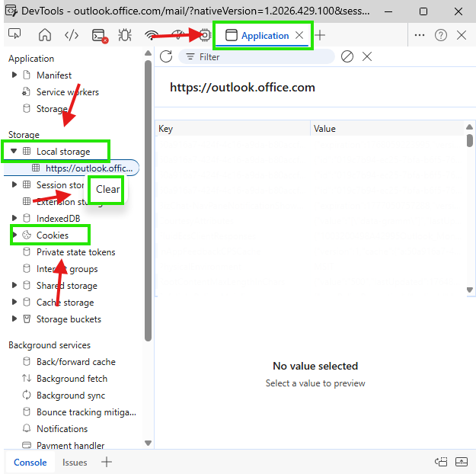Screen dimensions: 476x474
Task: Close DevTools with the toolbar X
Action: point(462,35)
